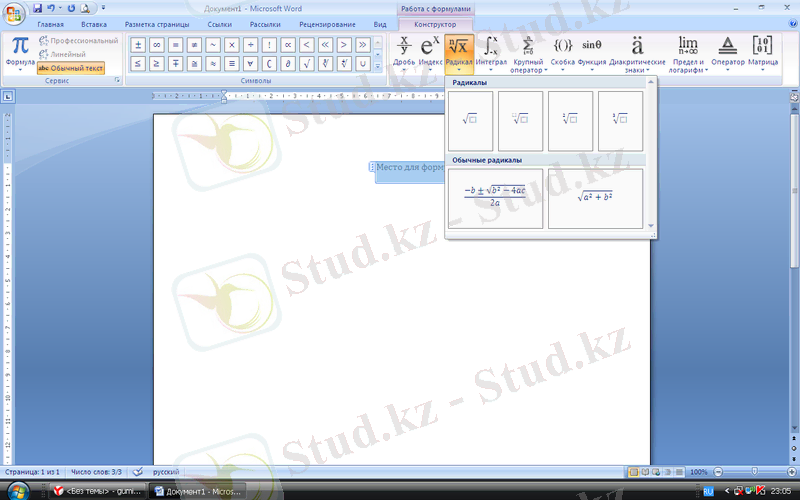Open the Предел и логарифм gallery
This screenshot has height=500, width=800.
click(x=688, y=53)
